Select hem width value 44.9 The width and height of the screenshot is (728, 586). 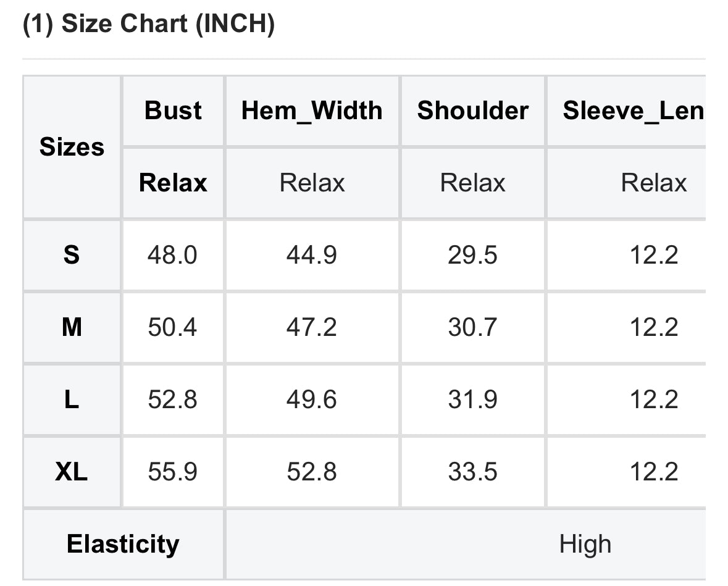pos(311,254)
